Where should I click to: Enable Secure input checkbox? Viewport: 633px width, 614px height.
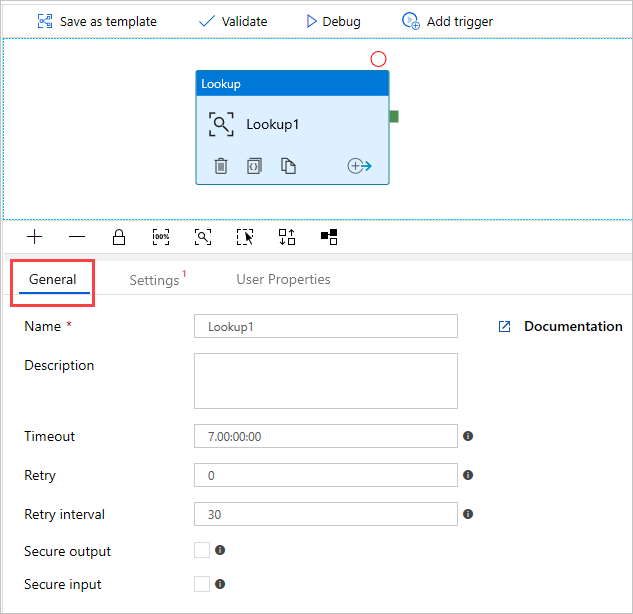point(202,584)
